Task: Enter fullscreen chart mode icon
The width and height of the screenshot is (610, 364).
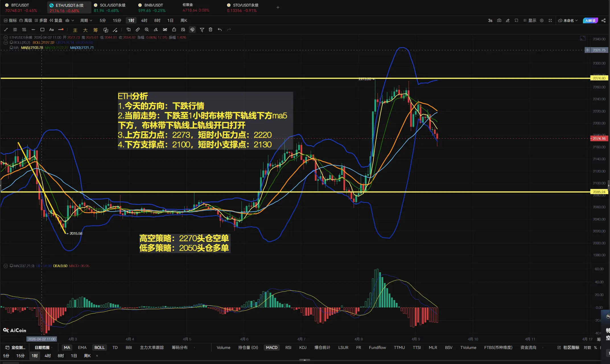Action: coord(550,20)
